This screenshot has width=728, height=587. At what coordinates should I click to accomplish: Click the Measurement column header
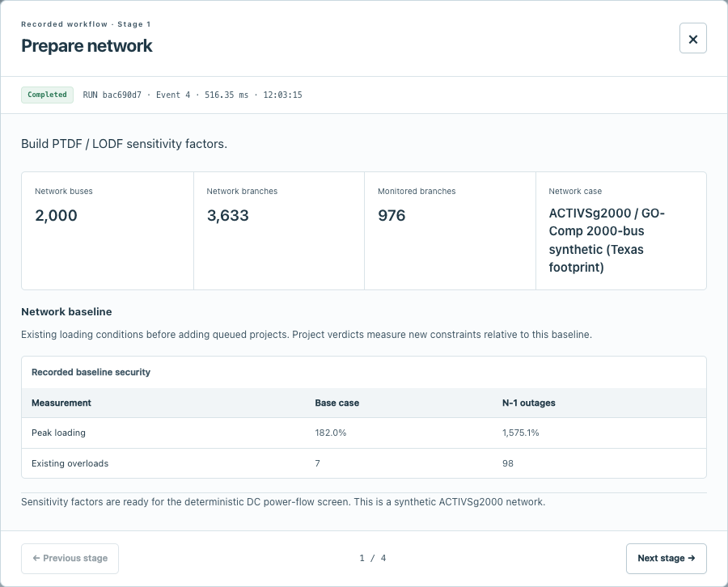61,403
